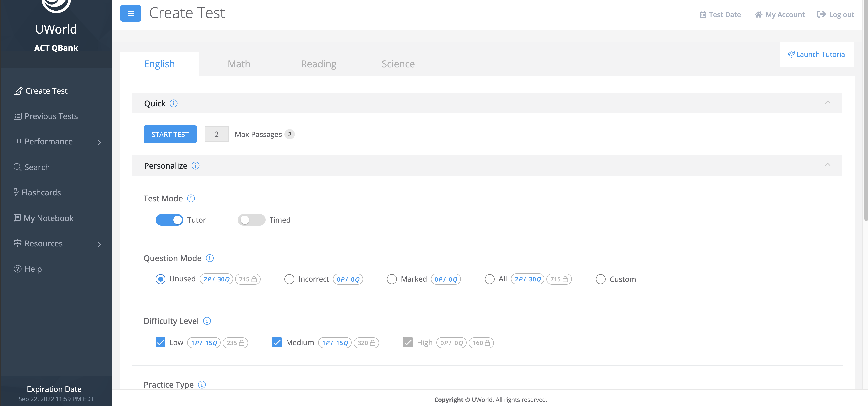This screenshot has height=406, width=868.
Task: Click the passages number input field
Action: pos(216,134)
